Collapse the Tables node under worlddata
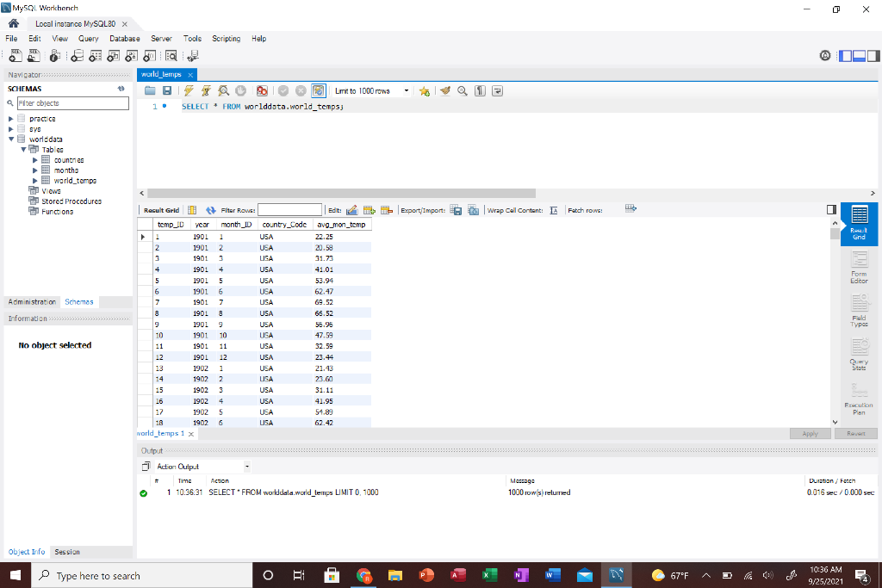The image size is (882, 588). click(x=23, y=149)
